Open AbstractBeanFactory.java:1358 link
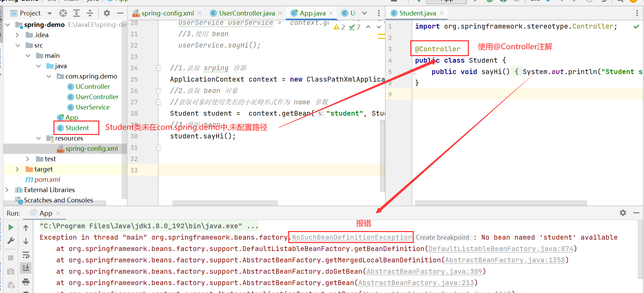The width and height of the screenshot is (644, 293). coord(505,260)
